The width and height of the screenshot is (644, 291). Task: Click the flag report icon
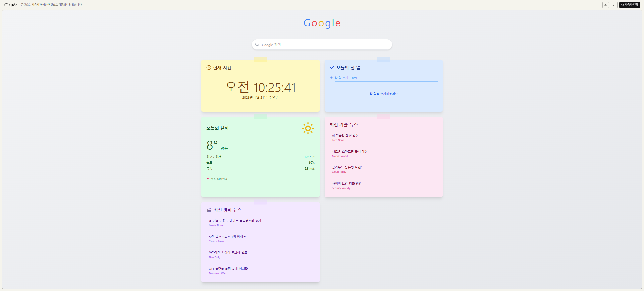click(614, 5)
